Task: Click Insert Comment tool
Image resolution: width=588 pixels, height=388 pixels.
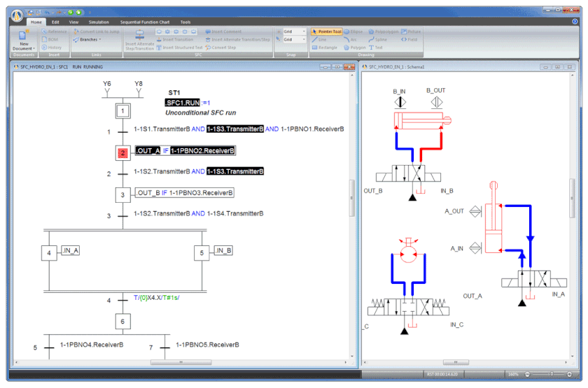Action: point(223,31)
